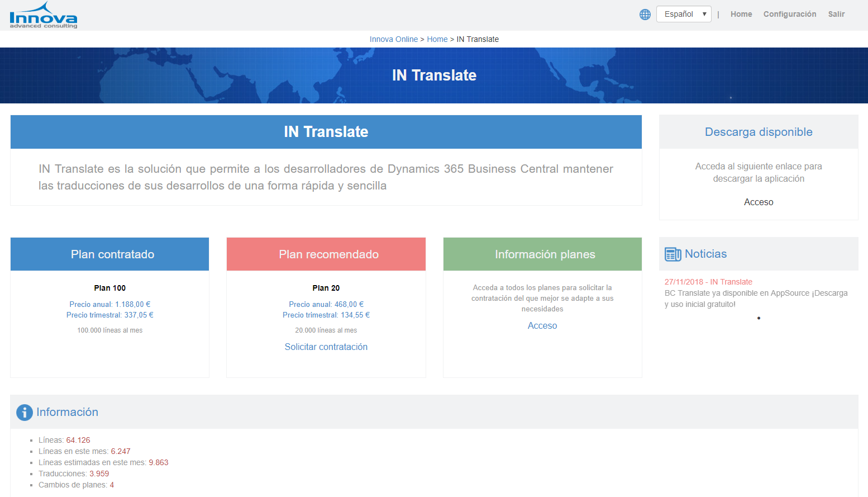Screen dimensions: 868x497
Task: Click Precio trimestral: 134,55 € text
Action: point(326,315)
